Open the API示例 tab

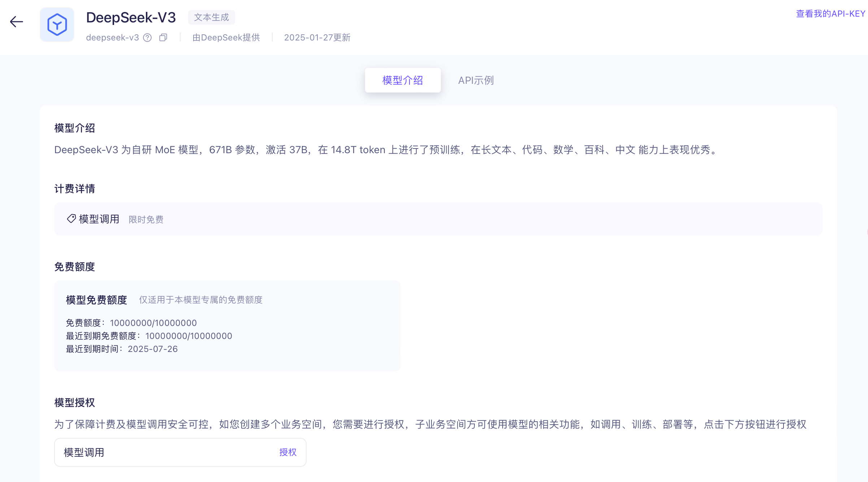[476, 80]
